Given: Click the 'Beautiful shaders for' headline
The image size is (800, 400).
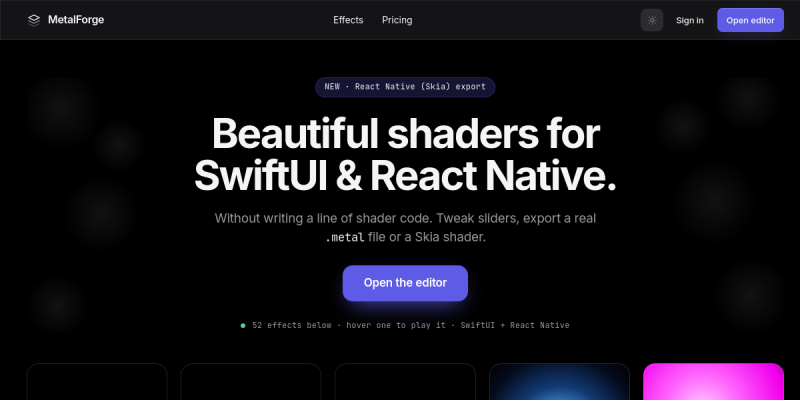Looking at the screenshot, I should click(x=406, y=134).
